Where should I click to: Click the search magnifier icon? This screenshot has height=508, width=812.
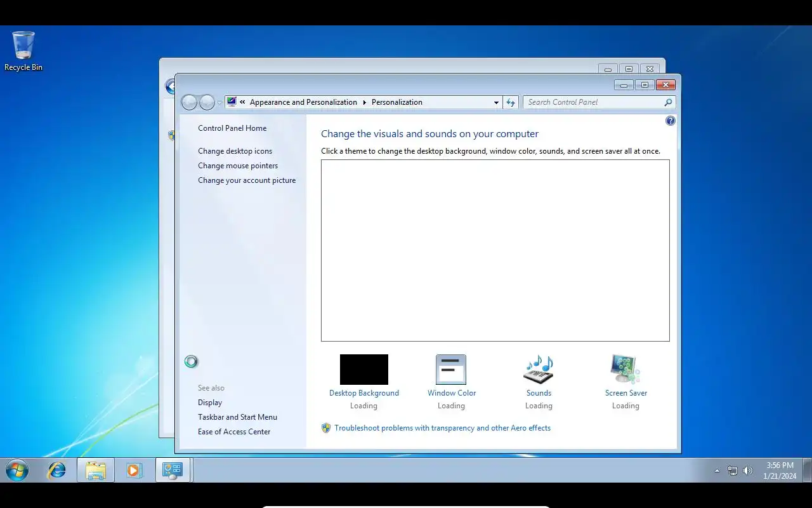click(x=668, y=102)
